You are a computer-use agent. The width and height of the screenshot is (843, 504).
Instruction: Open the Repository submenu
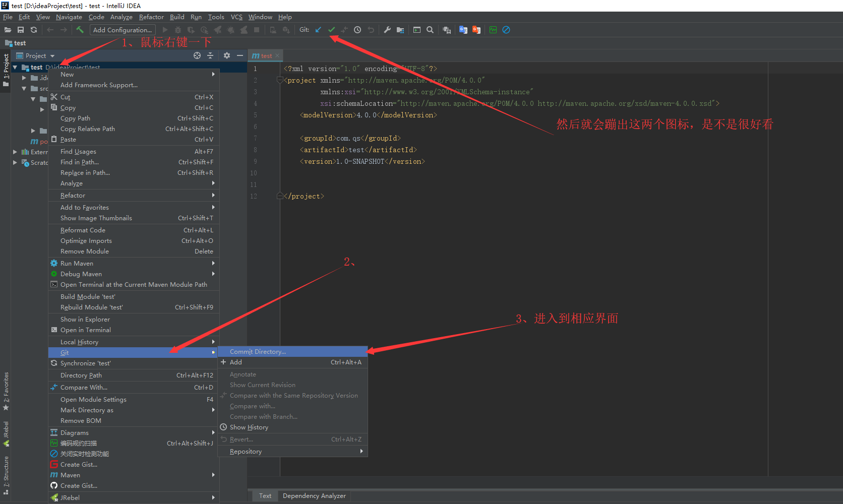(x=292, y=452)
